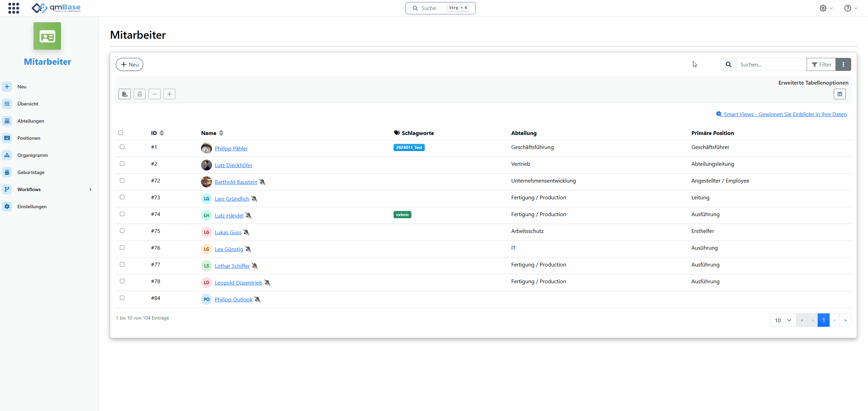The width and height of the screenshot is (868, 411).
Task: Click the qmBase logo
Action: [56, 8]
